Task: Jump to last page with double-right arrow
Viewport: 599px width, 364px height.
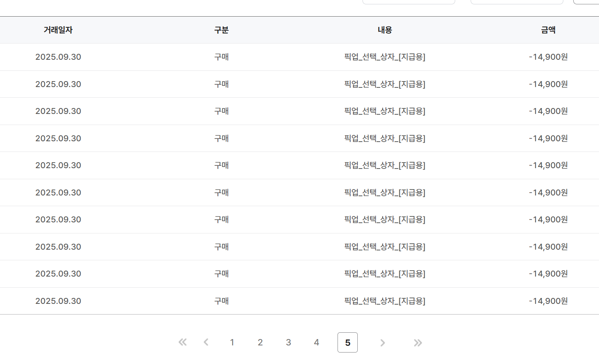Action: [418, 343]
